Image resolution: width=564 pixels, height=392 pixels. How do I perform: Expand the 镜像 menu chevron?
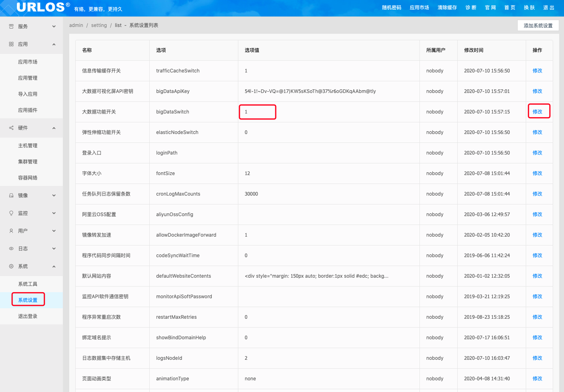(x=54, y=196)
